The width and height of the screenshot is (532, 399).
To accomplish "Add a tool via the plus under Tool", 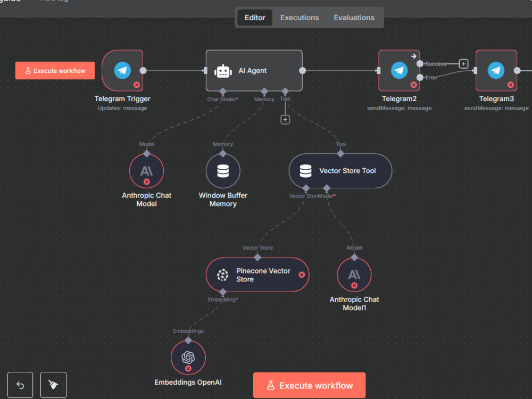I will pos(285,120).
